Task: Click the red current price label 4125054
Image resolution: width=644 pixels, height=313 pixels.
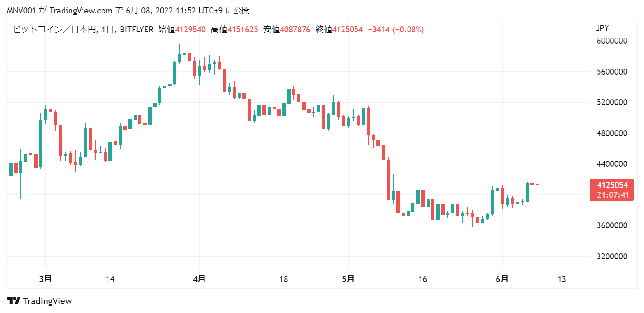Action: click(x=612, y=185)
